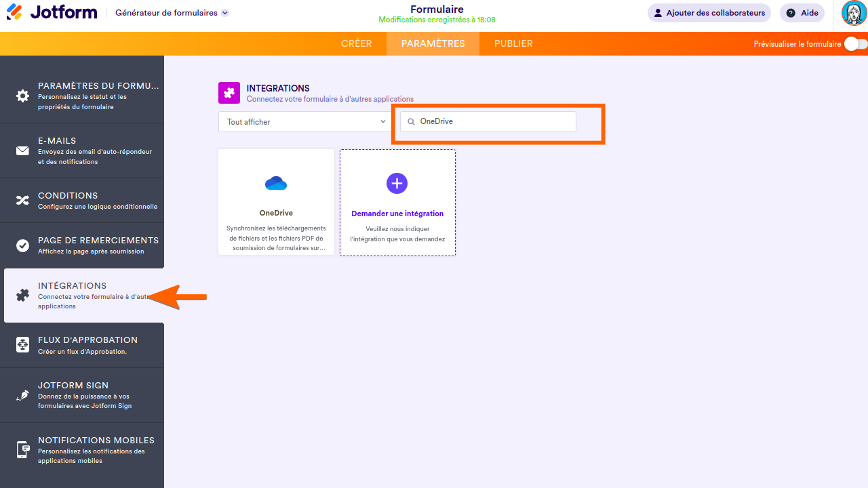
Task: Open the Tout afficher category dropdown
Action: 304,122
